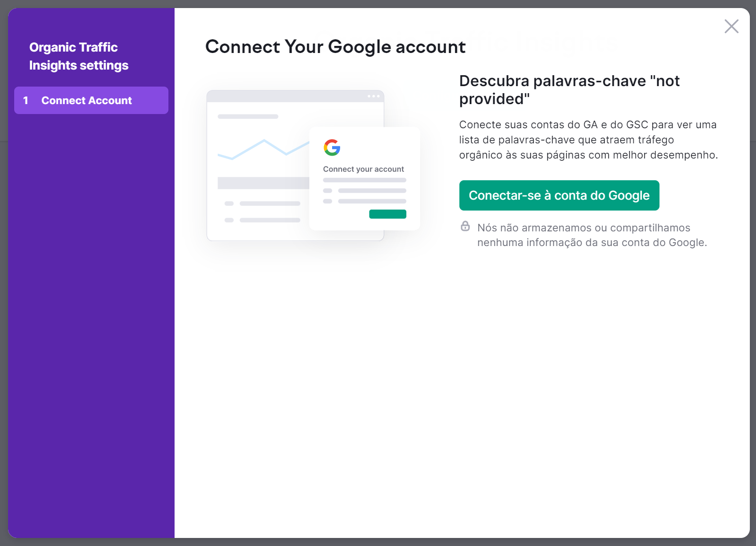Screen dimensions: 756x546
Task: Click the lock icon beside the privacy note
Action: (x=466, y=227)
